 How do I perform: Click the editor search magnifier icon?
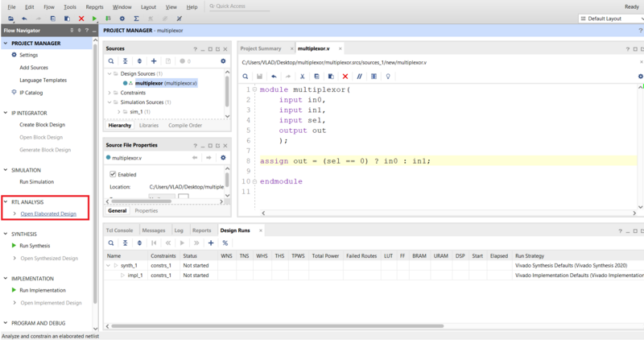coord(246,77)
